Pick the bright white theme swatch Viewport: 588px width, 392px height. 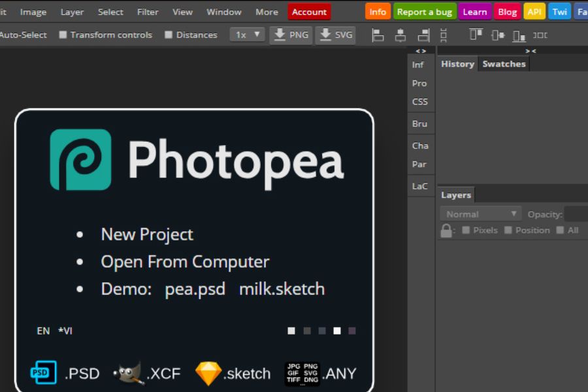[337, 331]
